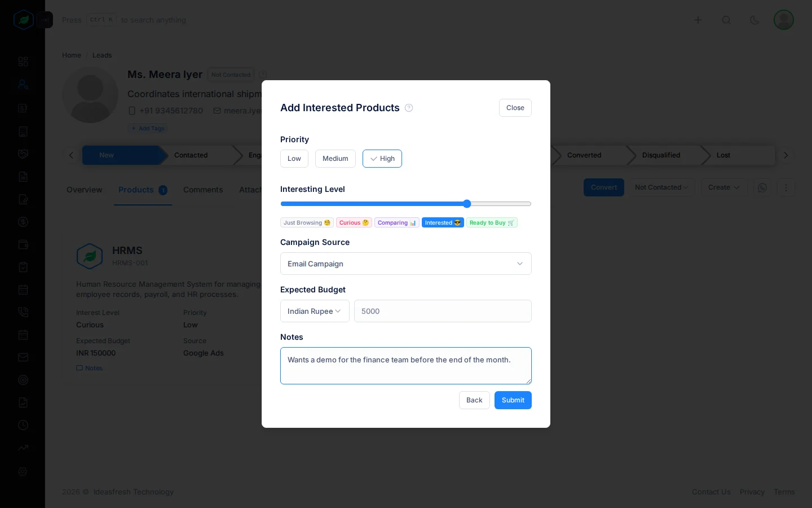Screen dimensions: 812x508
Task: Open the Campaign Source dropdown
Action: [406, 264]
